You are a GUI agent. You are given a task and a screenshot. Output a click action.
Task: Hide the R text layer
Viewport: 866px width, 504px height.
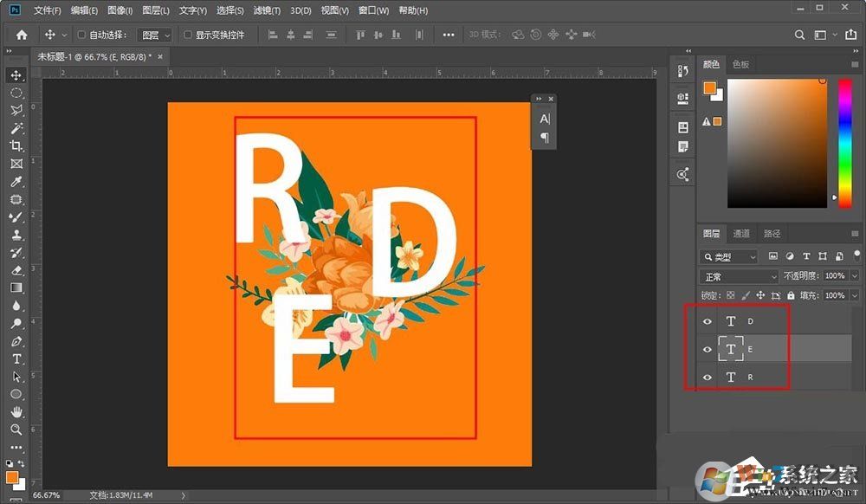[x=708, y=377]
